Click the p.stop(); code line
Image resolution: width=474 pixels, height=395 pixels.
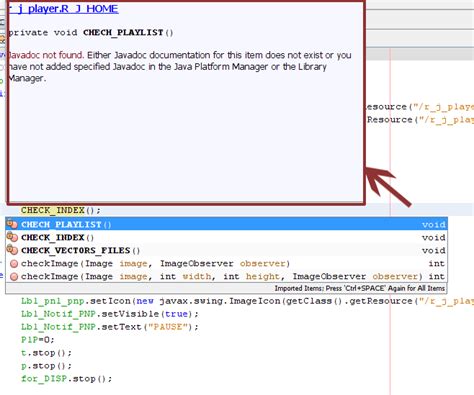(46, 366)
